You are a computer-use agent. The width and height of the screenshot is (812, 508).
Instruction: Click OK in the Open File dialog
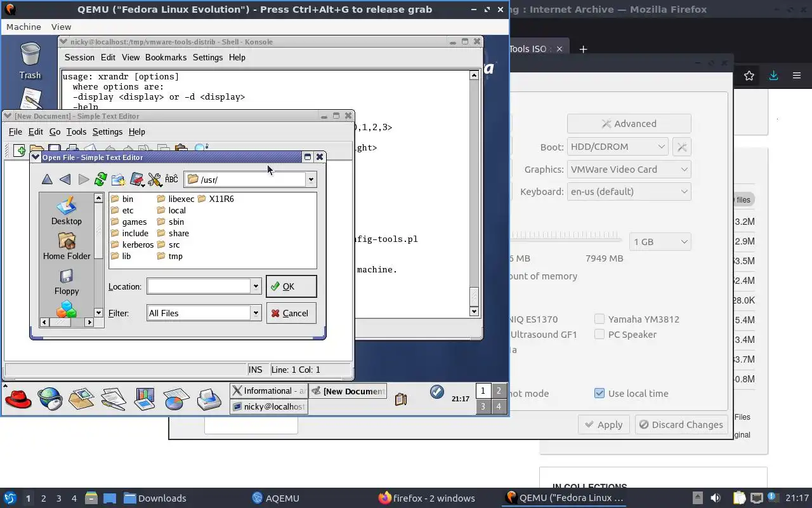tap(291, 286)
